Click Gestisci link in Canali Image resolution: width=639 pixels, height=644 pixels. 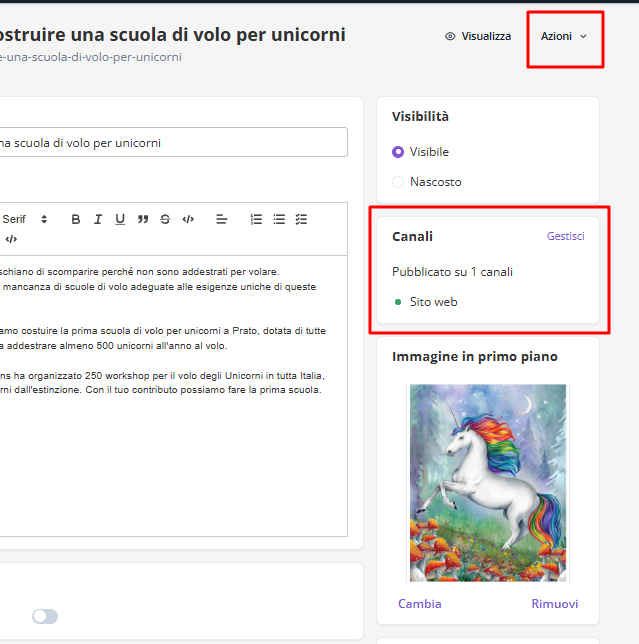[565, 236]
